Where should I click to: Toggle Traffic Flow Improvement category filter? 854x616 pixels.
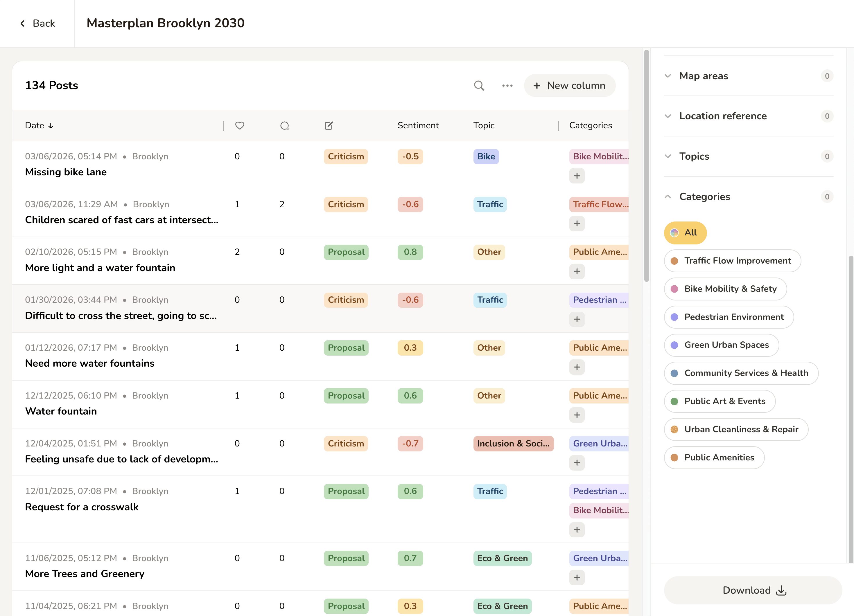pos(732,261)
